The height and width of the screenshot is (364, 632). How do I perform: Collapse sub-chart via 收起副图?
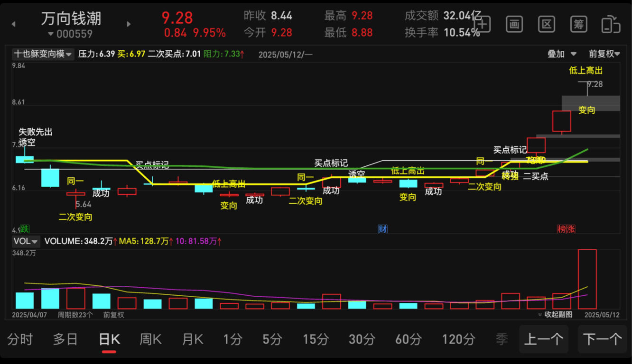pyautogui.click(x=555, y=315)
